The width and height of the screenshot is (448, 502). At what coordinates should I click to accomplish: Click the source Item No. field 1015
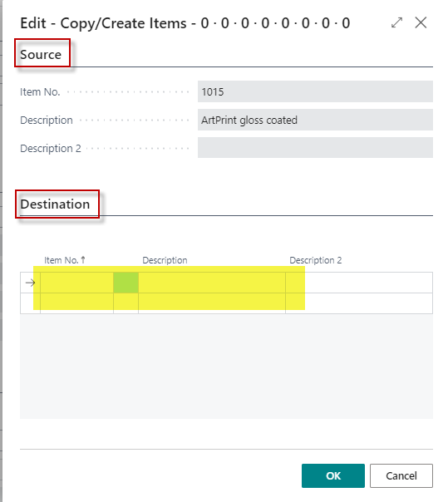[x=315, y=91]
